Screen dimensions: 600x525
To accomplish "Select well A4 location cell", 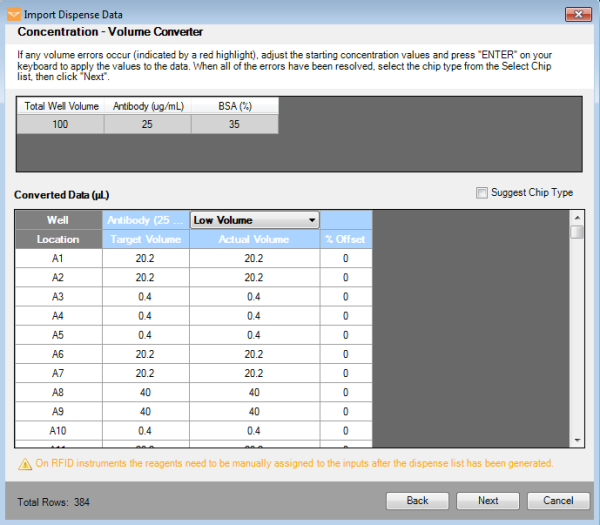I will [59, 316].
